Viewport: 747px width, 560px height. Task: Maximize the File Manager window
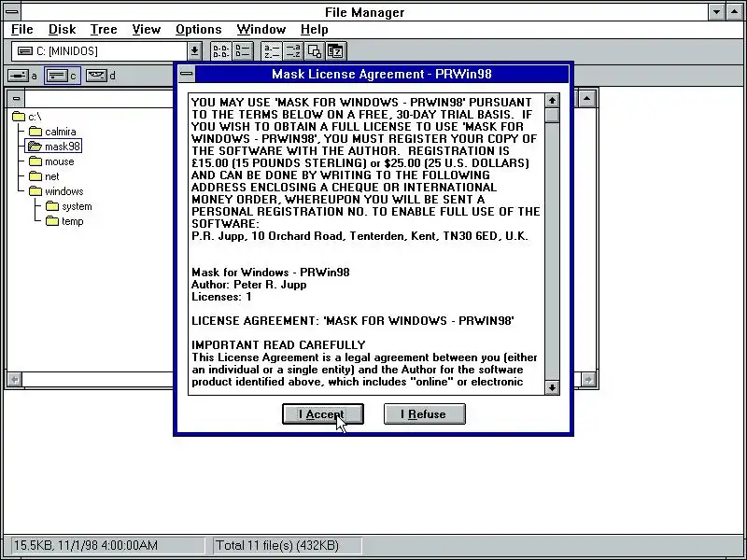pos(734,11)
